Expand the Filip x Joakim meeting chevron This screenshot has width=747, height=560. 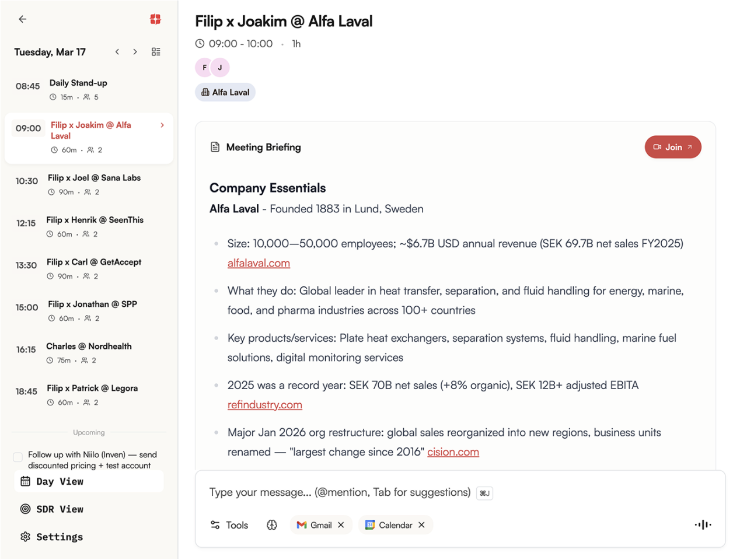(x=162, y=125)
